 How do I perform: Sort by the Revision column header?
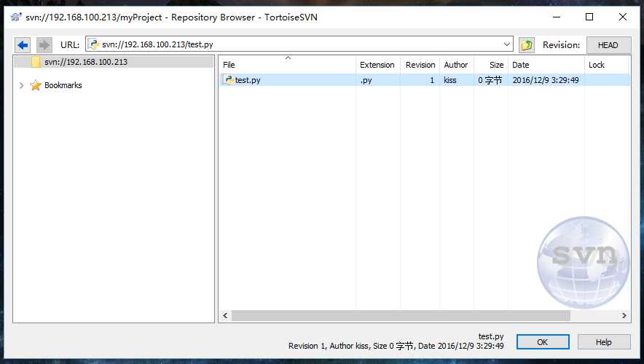(420, 65)
